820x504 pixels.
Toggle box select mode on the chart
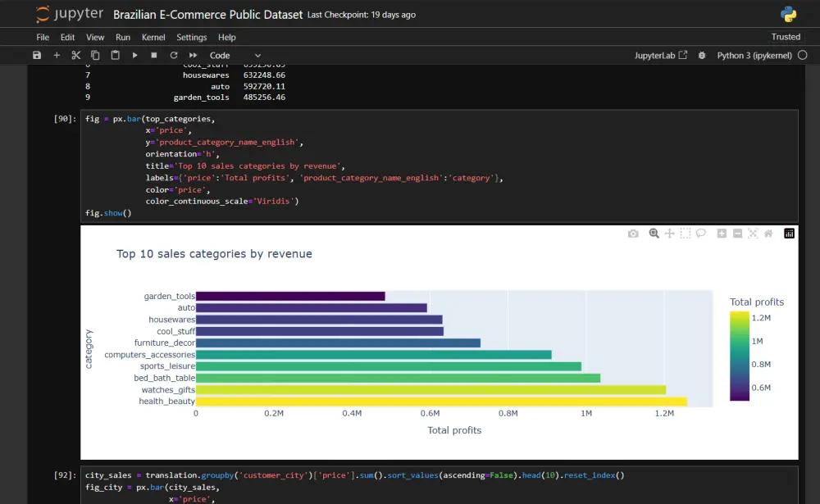tap(687, 234)
